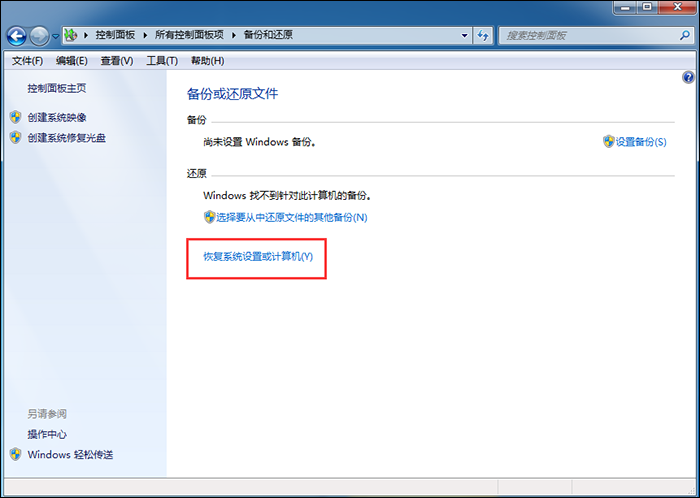Click 恢复系统设置或计算机(Y) link
The width and height of the screenshot is (700, 498).
258,257
